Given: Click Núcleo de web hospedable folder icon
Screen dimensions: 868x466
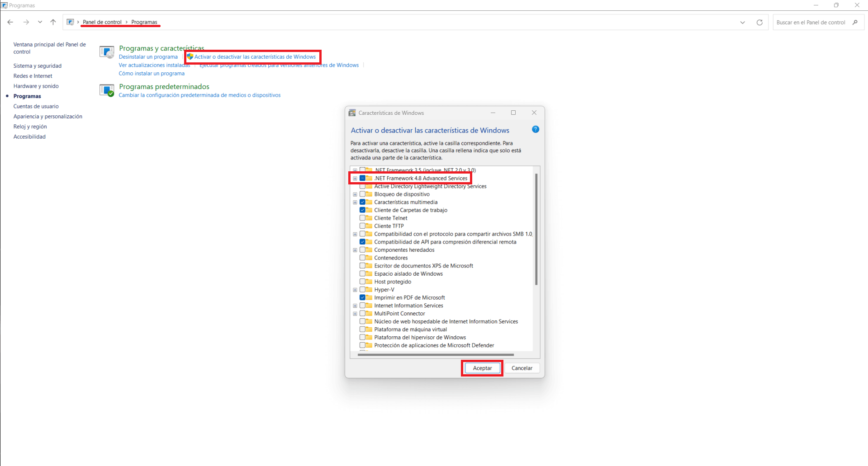Looking at the screenshot, I should [x=369, y=321].
